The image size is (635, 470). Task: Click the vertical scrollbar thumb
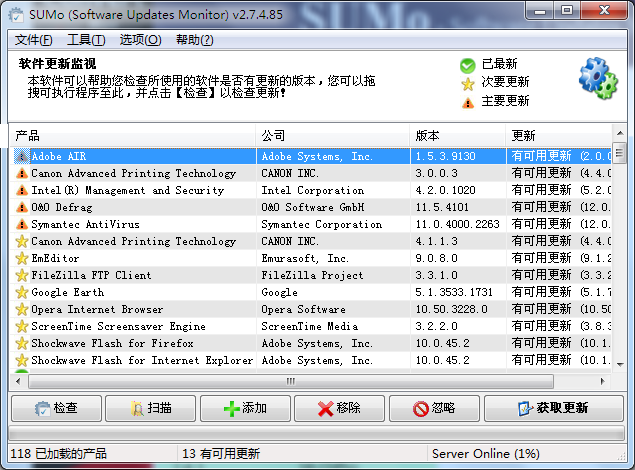coord(620,153)
